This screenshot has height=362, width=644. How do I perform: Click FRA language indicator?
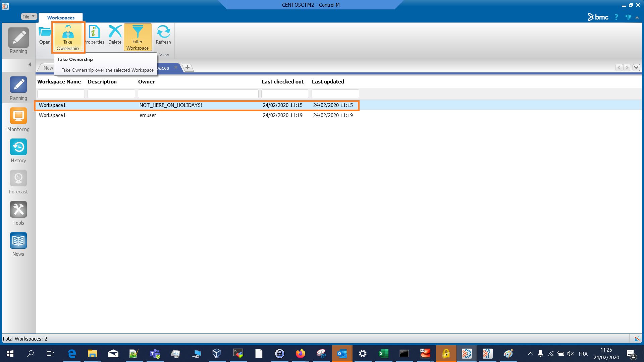tap(583, 354)
